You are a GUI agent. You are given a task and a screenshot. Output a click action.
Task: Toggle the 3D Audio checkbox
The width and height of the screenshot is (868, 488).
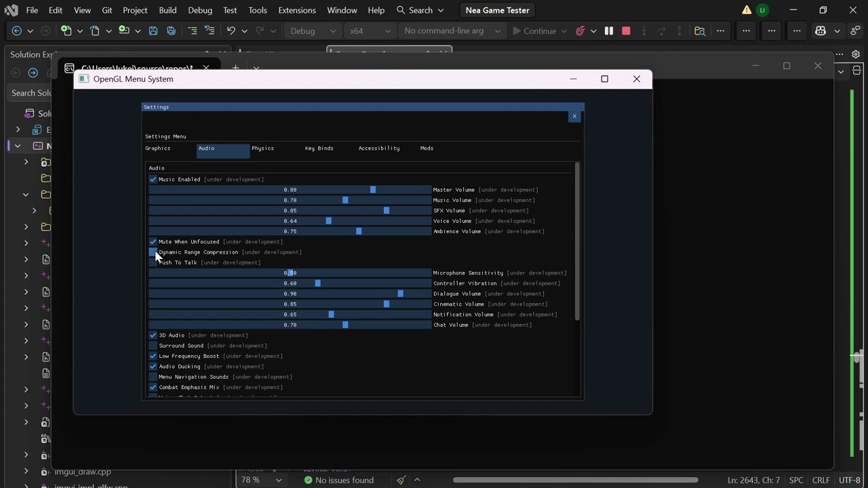(153, 335)
